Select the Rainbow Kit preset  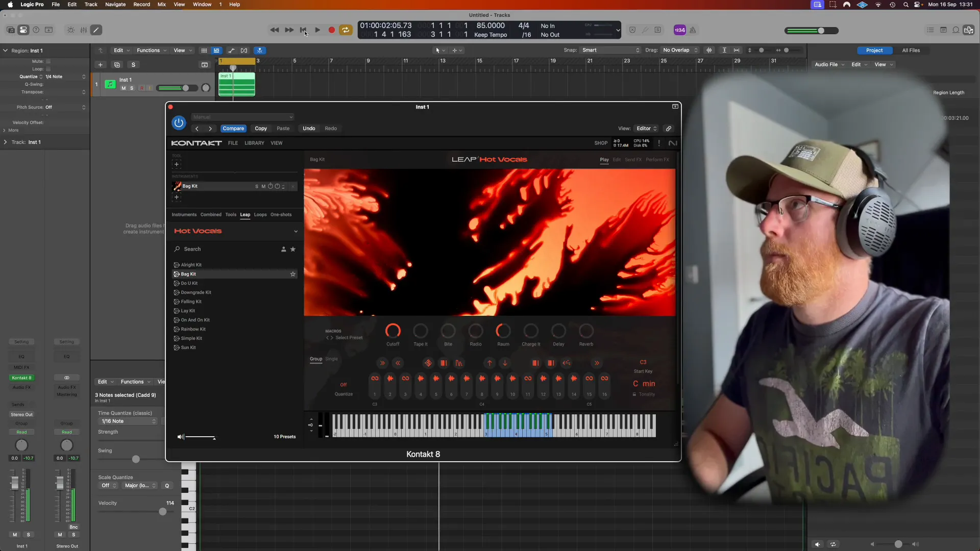(193, 330)
